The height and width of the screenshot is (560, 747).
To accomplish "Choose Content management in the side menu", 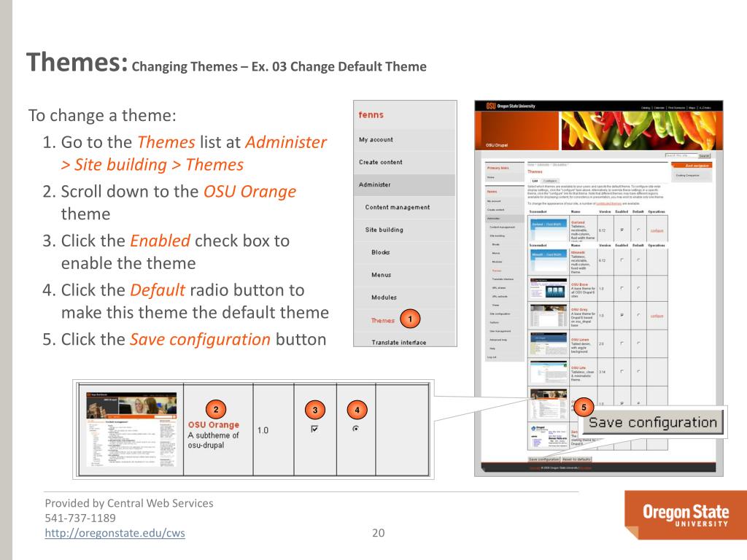I will click(x=398, y=207).
